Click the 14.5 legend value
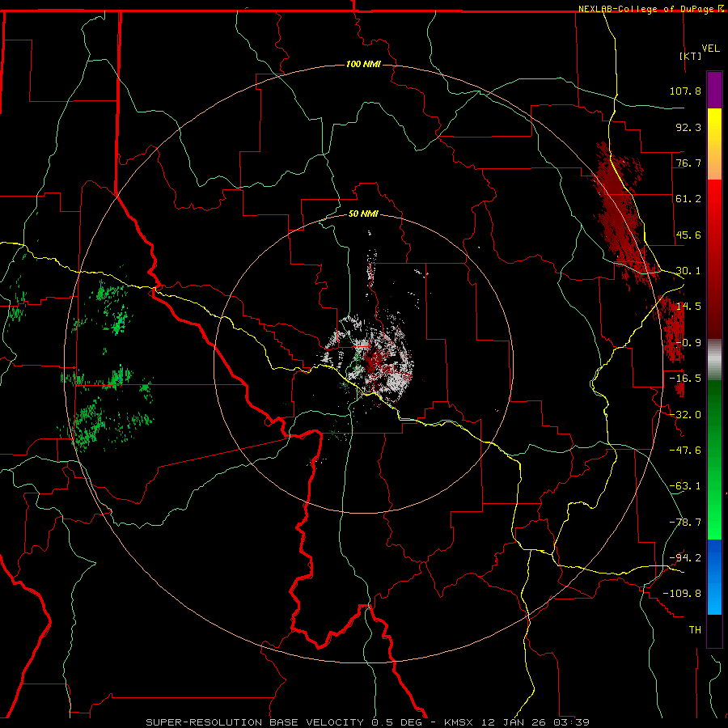 click(x=688, y=307)
